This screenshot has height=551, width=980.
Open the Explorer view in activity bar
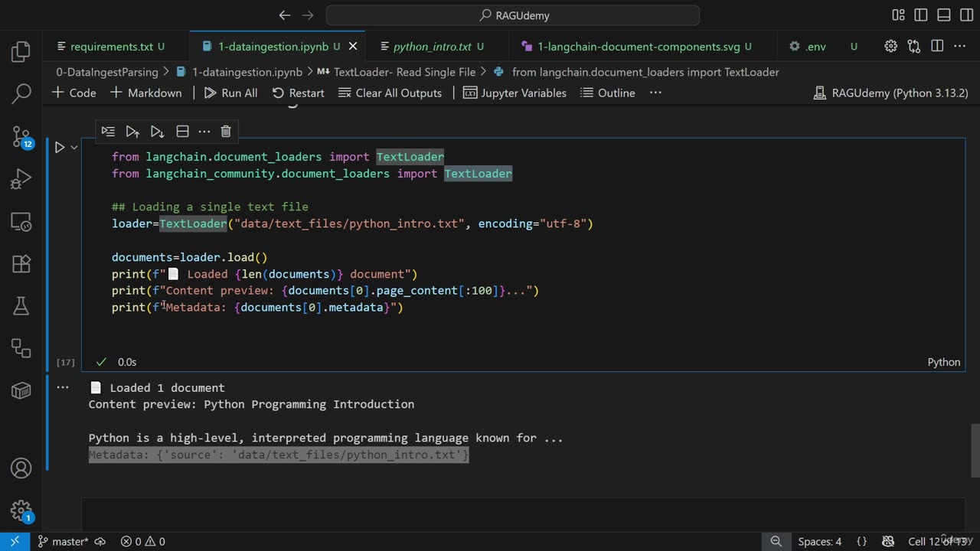pos(21,52)
